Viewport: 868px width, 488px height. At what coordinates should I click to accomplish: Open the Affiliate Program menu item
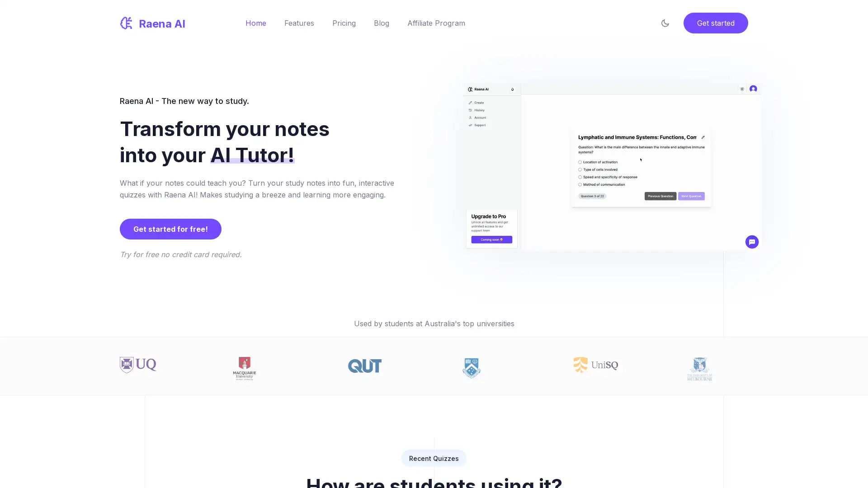[x=436, y=23]
